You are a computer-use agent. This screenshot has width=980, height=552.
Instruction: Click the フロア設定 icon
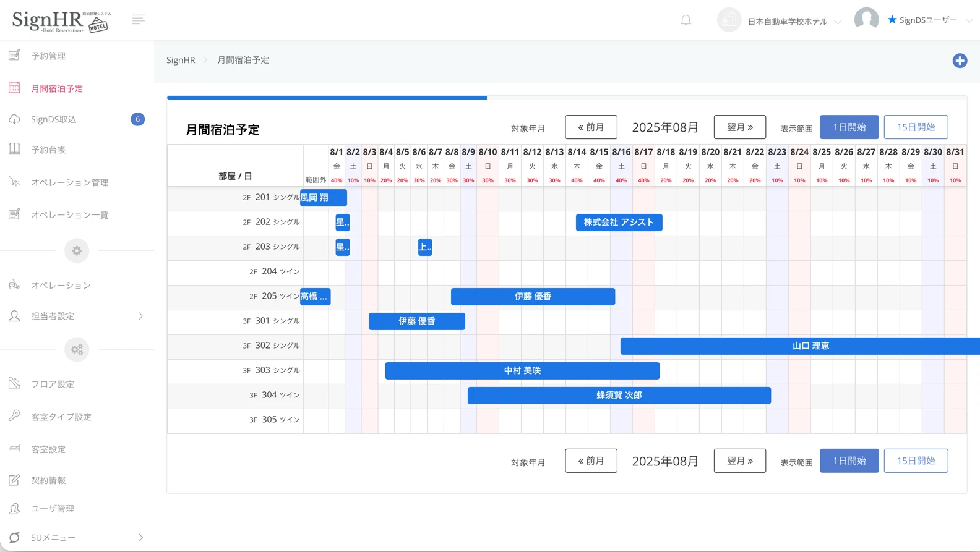click(14, 383)
